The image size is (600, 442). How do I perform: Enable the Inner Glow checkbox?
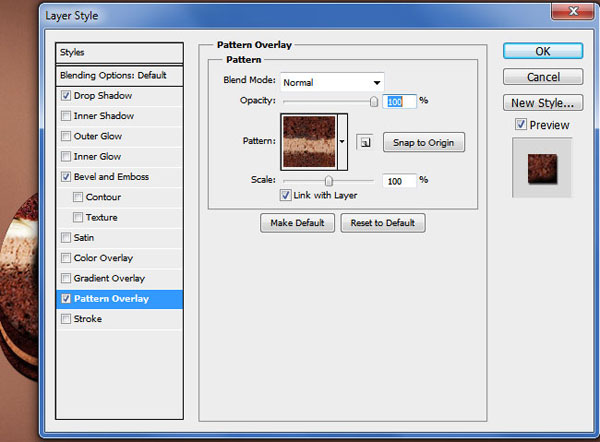66,157
